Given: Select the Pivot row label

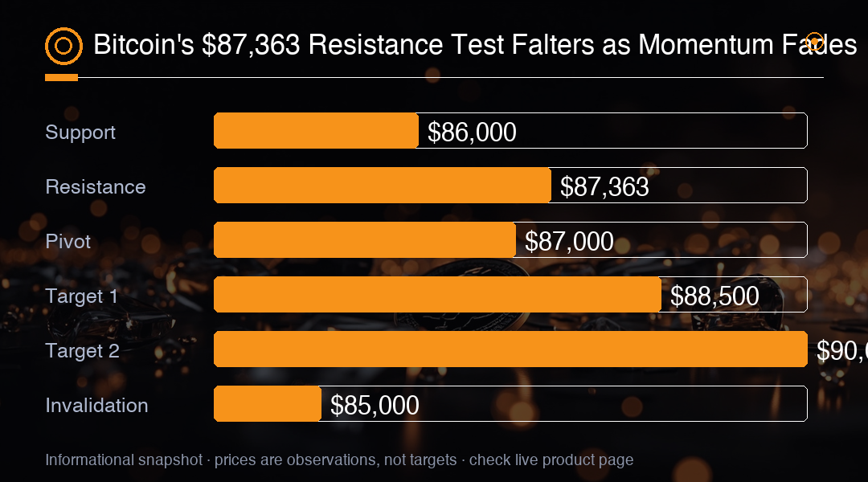Looking at the screenshot, I should pos(68,241).
